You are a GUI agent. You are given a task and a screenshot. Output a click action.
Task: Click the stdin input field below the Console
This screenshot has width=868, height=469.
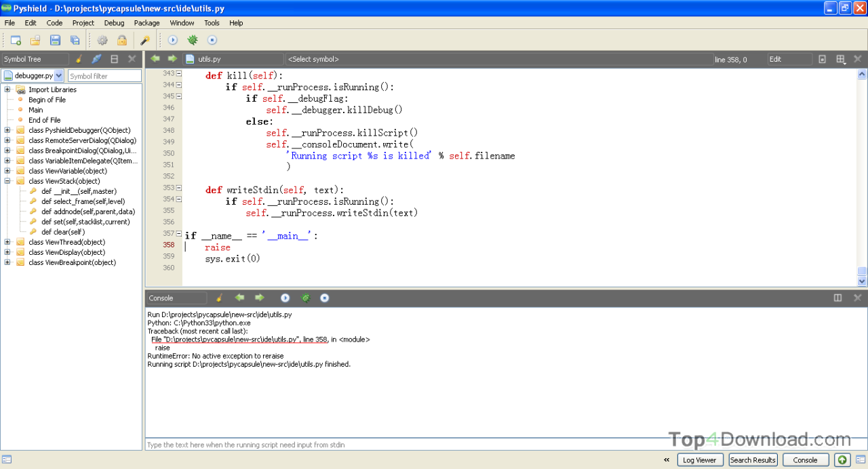407,445
